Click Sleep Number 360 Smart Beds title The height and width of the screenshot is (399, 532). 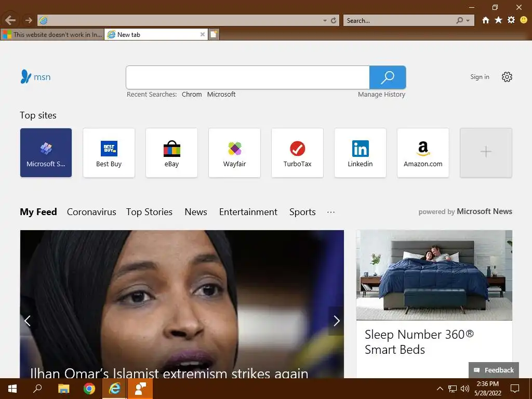pos(419,342)
